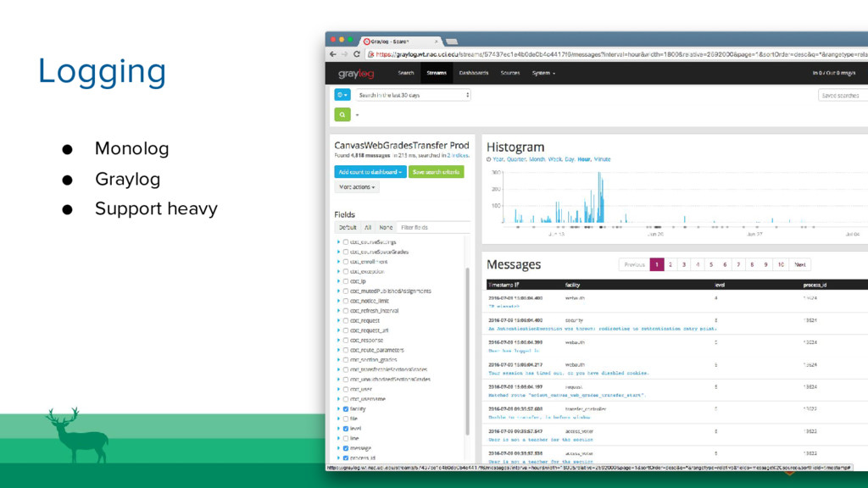Click the green search magnifier button
868x488 pixels.
click(x=342, y=114)
